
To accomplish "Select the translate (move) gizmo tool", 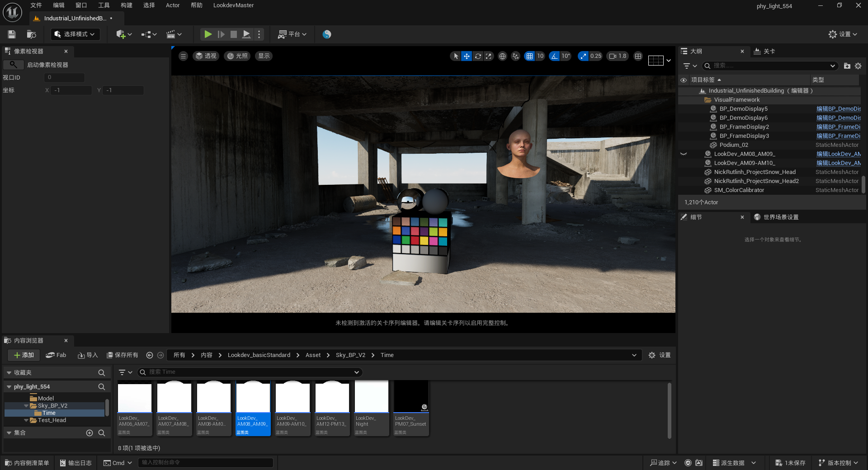I will pyautogui.click(x=467, y=56).
